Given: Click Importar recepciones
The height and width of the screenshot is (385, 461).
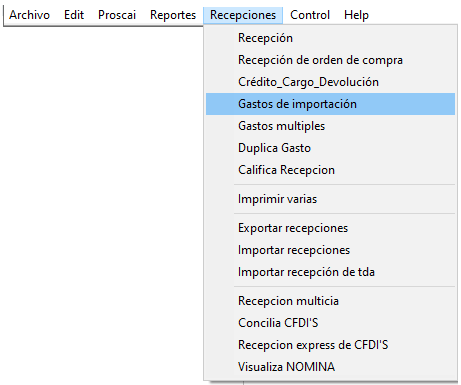Looking at the screenshot, I should point(330,250).
